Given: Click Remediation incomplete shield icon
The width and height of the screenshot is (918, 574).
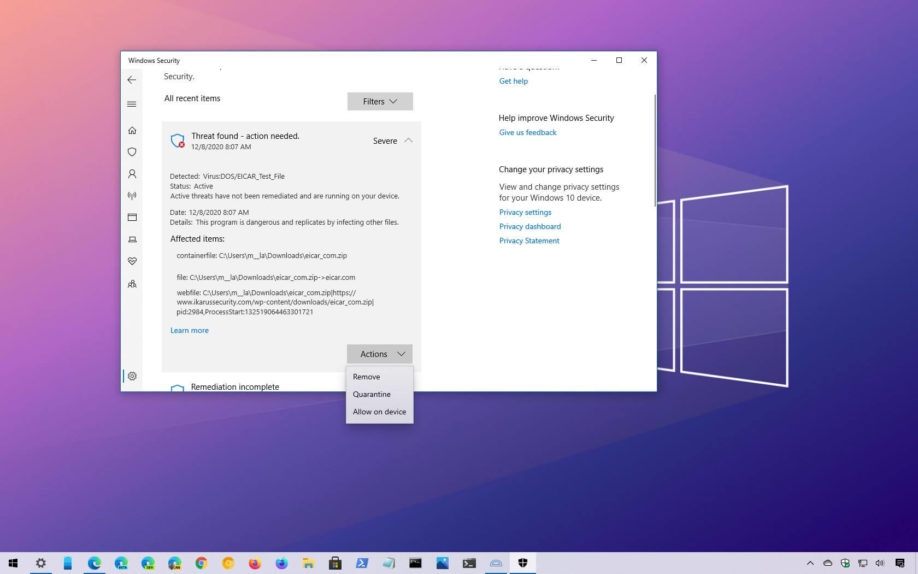Looking at the screenshot, I should pos(177,388).
